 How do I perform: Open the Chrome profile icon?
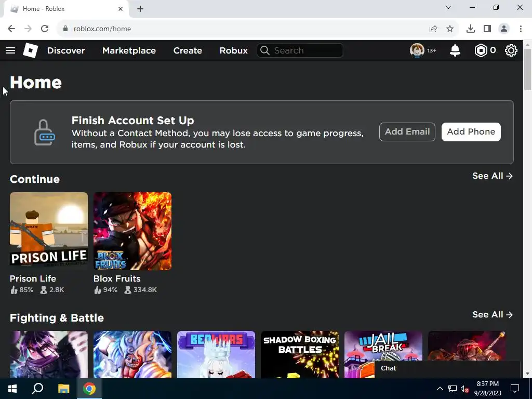[504, 29]
